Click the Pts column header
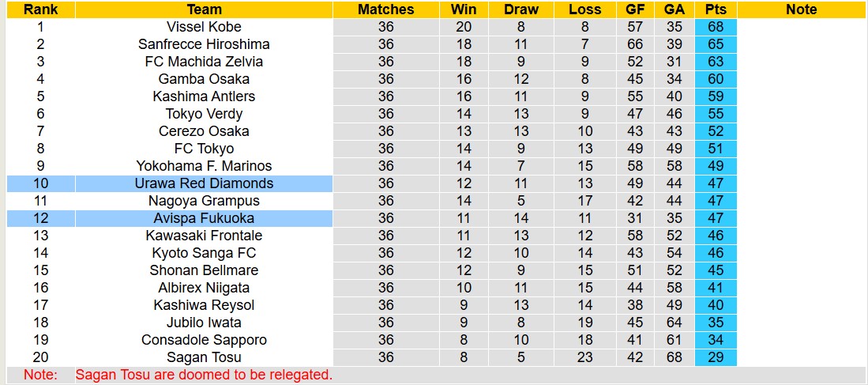 (716, 9)
